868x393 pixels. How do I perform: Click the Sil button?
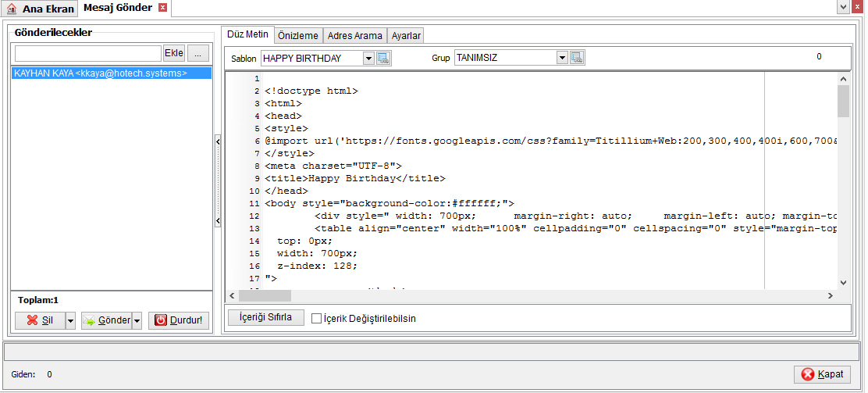pyautogui.click(x=40, y=320)
